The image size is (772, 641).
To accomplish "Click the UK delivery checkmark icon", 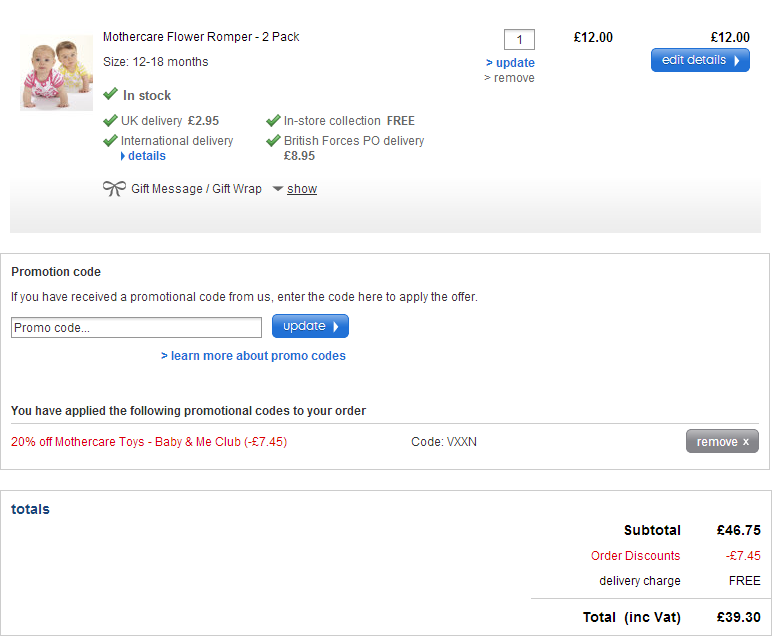I will 110,121.
